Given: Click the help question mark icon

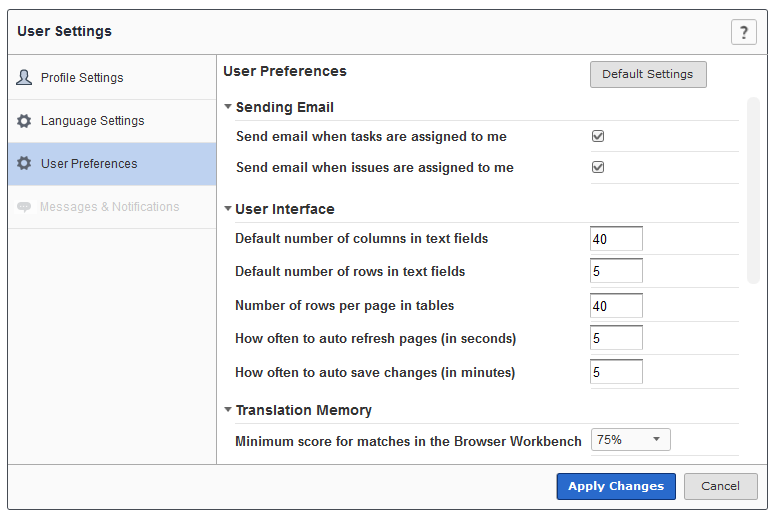Looking at the screenshot, I should (x=743, y=32).
